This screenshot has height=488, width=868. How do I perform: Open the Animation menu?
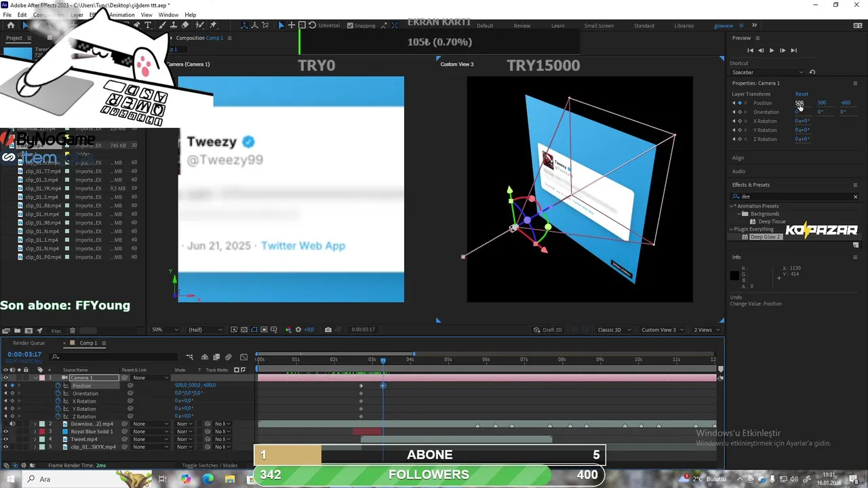(122, 15)
